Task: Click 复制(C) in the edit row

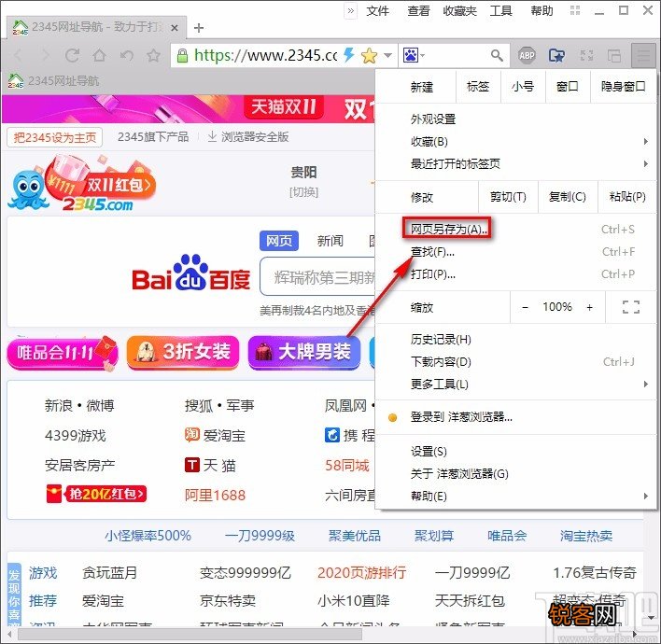Action: (x=568, y=197)
